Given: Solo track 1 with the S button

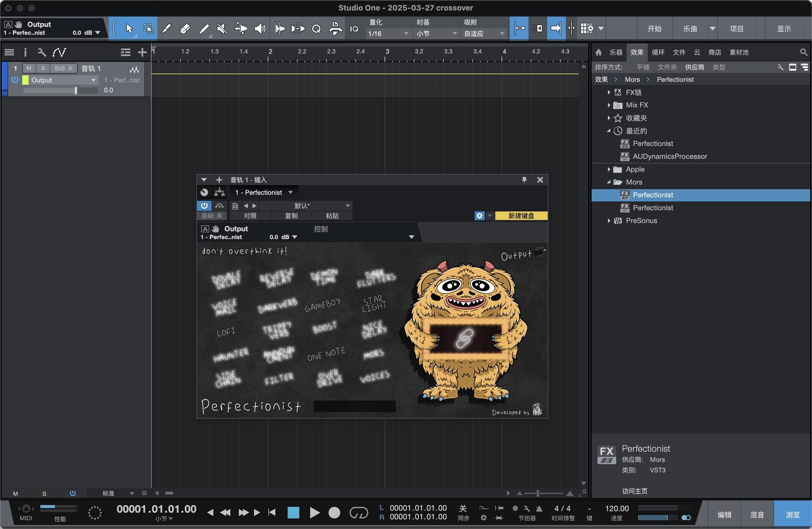Looking at the screenshot, I should point(43,68).
